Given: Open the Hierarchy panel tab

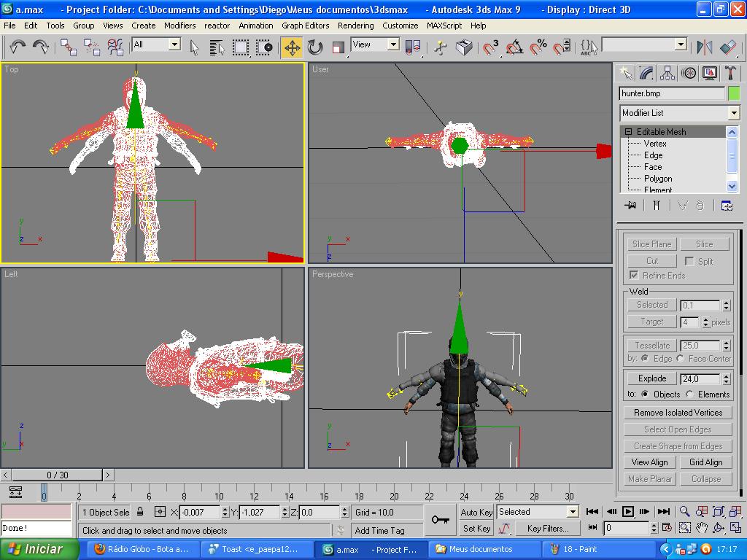Looking at the screenshot, I should coord(667,73).
